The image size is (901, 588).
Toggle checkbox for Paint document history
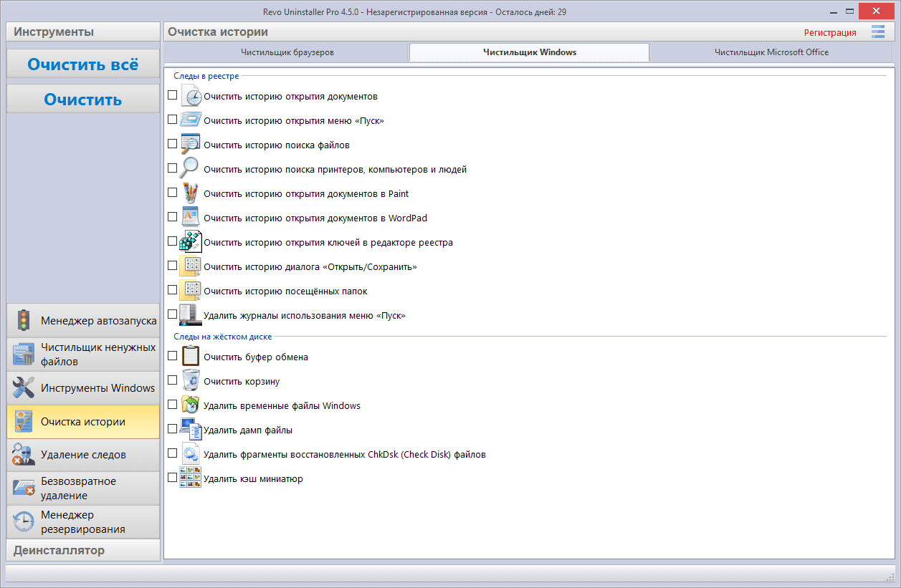[172, 192]
